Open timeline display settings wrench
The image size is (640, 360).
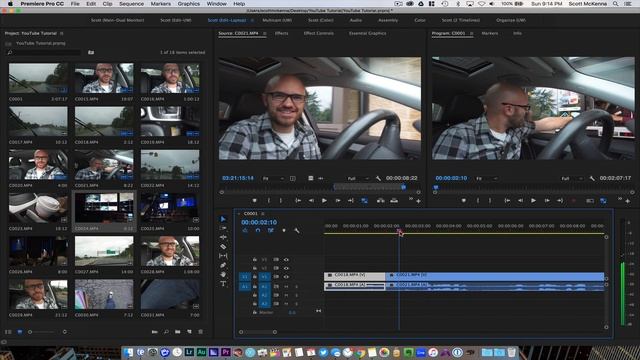click(297, 231)
